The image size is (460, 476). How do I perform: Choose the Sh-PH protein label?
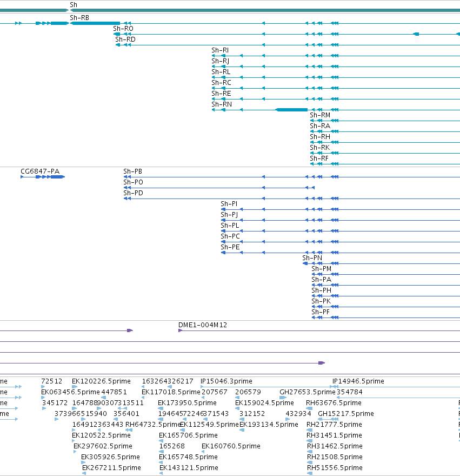[x=321, y=290]
